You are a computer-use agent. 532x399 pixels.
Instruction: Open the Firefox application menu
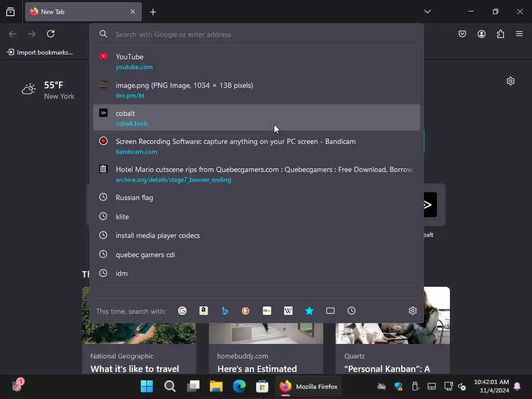tap(519, 34)
